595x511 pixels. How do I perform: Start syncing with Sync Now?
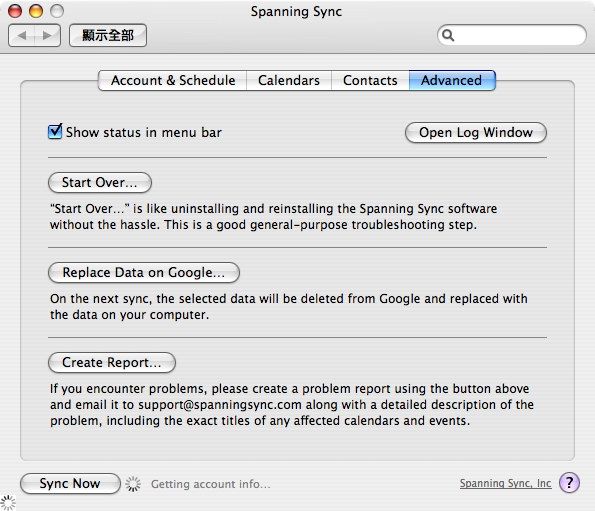click(x=70, y=483)
